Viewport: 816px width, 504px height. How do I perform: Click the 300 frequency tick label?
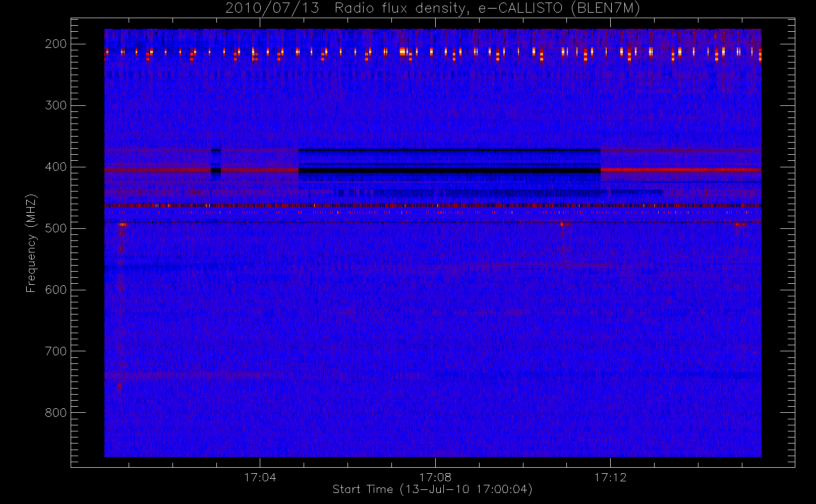click(x=56, y=105)
